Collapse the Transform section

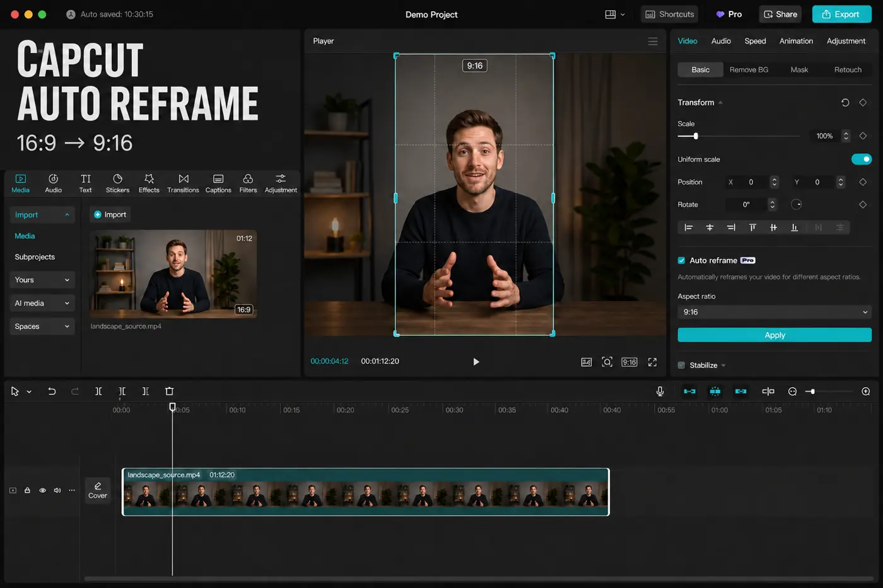(720, 103)
